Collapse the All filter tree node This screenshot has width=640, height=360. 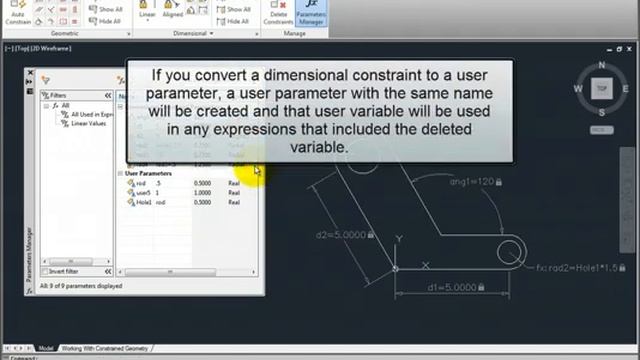pos(46,106)
